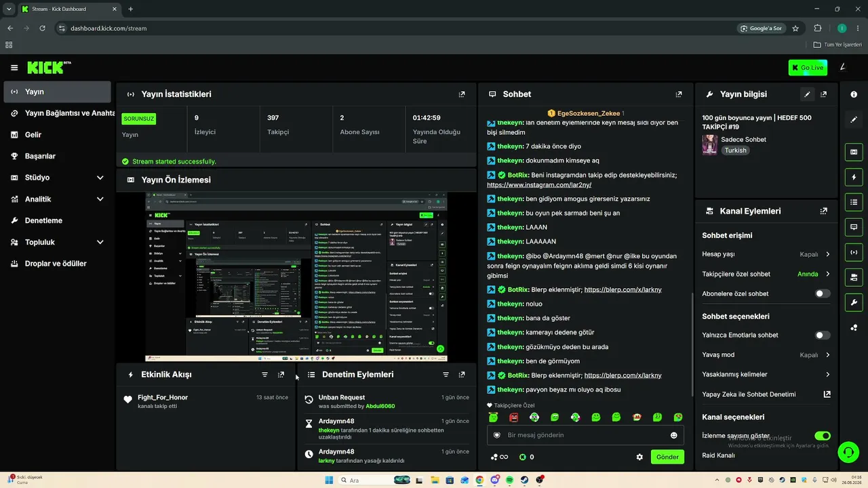Open File Explorer from the taskbar

pos(435,480)
